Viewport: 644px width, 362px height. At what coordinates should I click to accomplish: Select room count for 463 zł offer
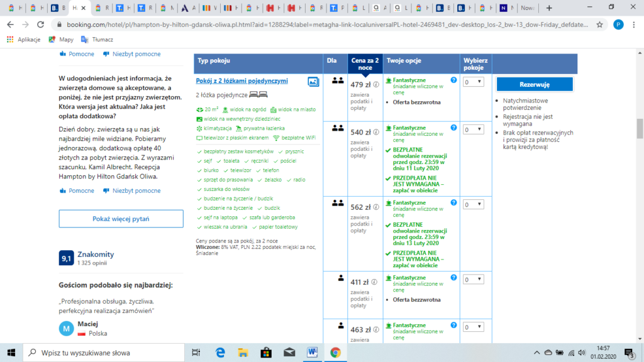pos(473,327)
